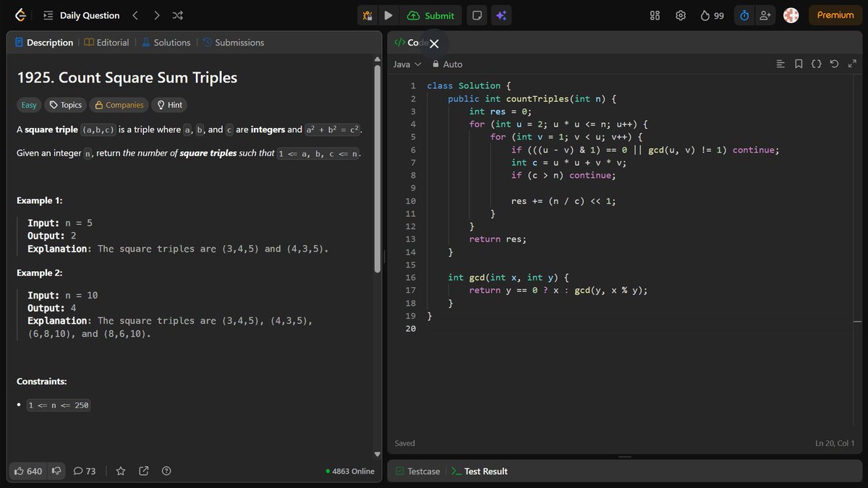The width and height of the screenshot is (868, 488).
Task: Click the retrieve last submitted code icon
Action: tap(834, 64)
